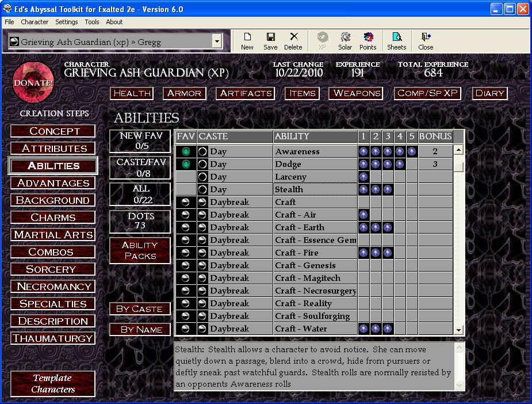The image size is (532, 404).
Task: Toggle caste circle for Craft - Fire
Action: tap(202, 253)
